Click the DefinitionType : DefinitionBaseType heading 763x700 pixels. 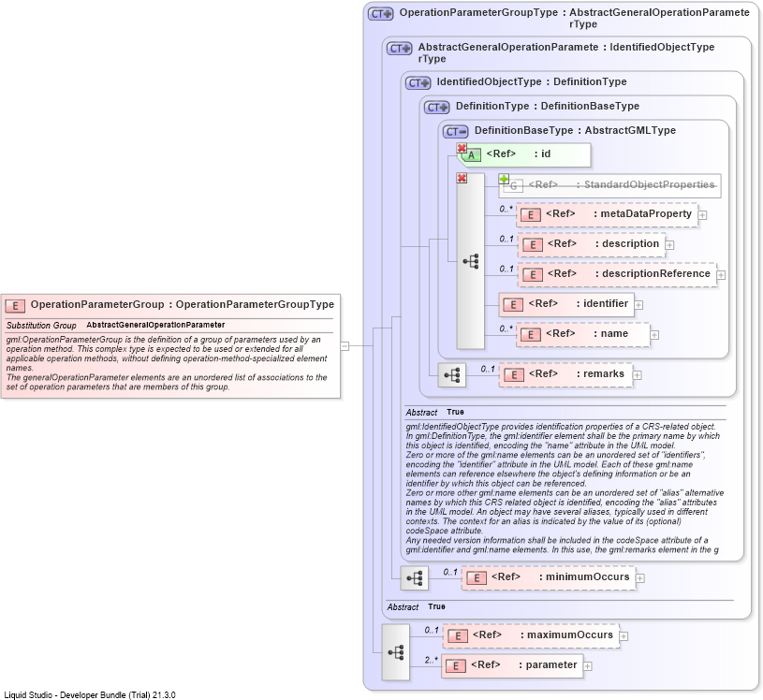pos(548,106)
